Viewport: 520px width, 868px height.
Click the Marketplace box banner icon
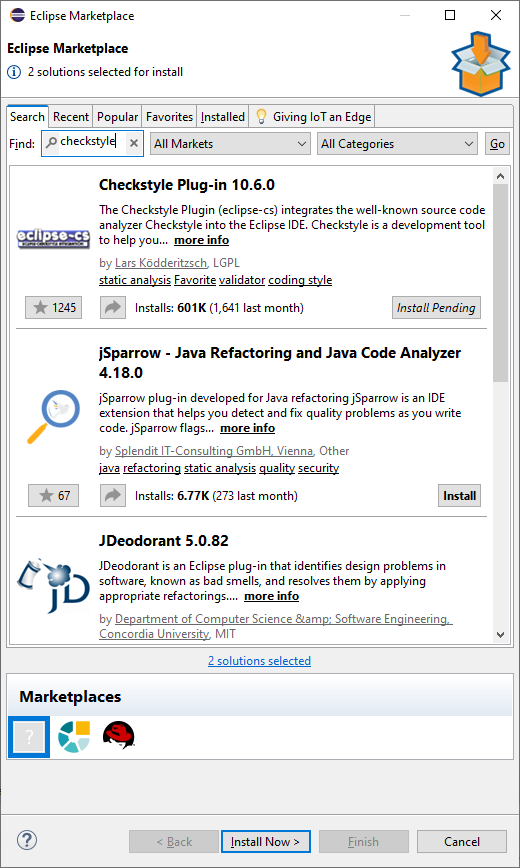(x=480, y=64)
